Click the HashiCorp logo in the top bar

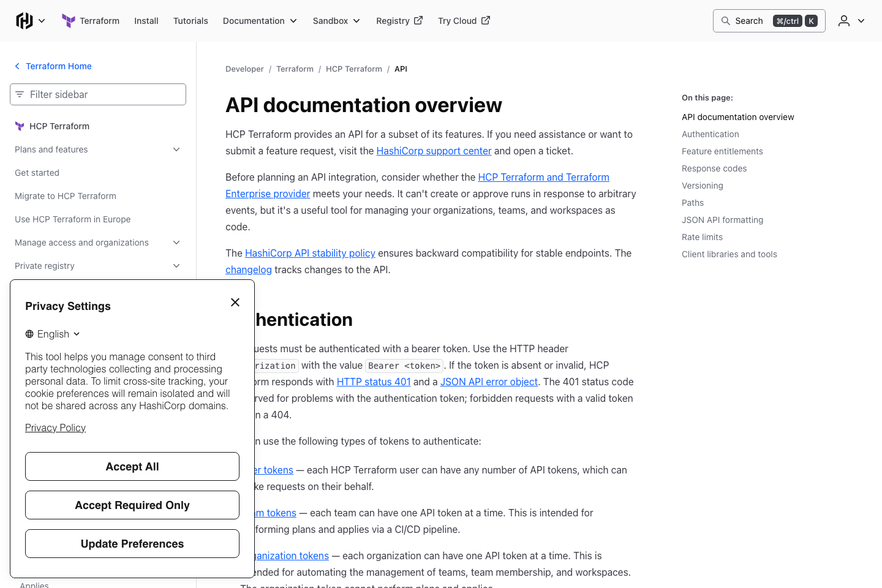23,20
